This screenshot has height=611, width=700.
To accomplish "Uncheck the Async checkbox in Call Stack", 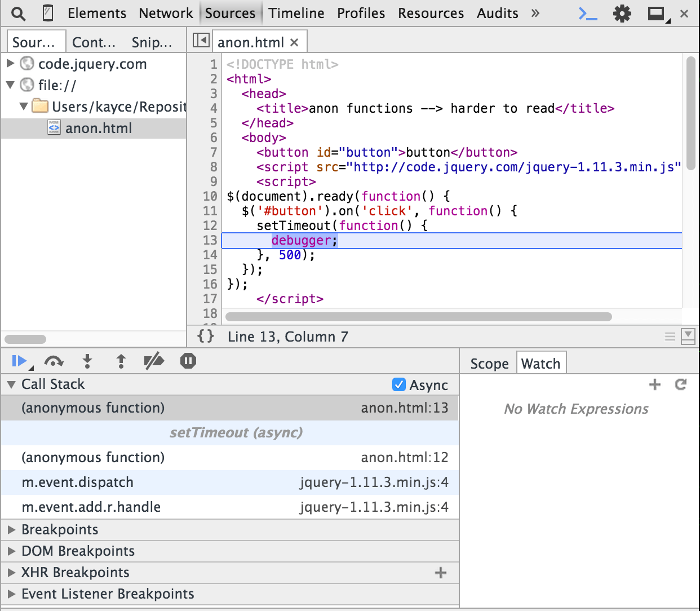I will pos(399,384).
